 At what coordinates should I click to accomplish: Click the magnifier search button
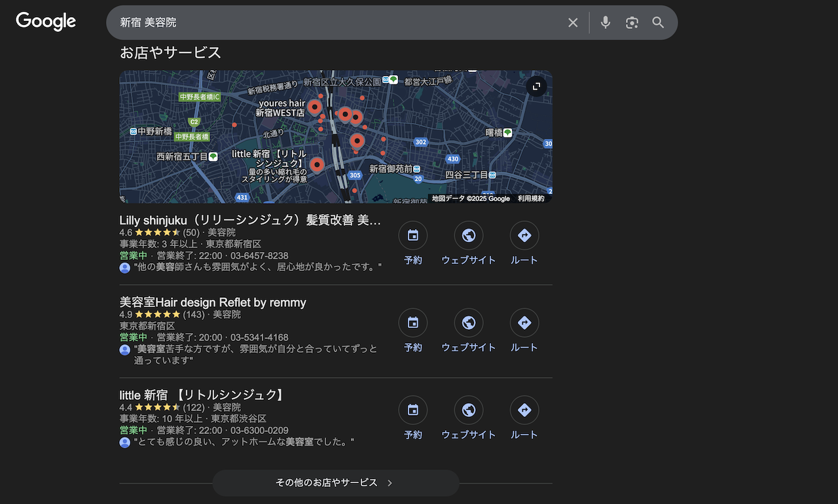[658, 23]
